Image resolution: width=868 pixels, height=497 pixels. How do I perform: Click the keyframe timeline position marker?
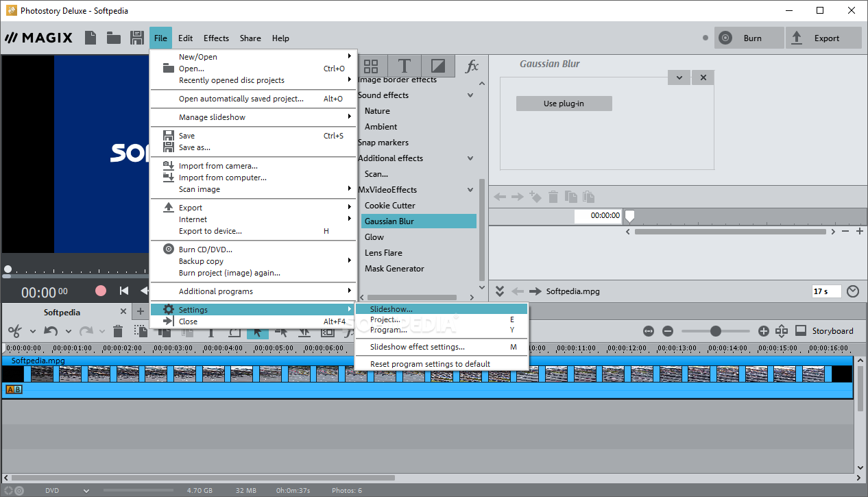[x=629, y=217]
